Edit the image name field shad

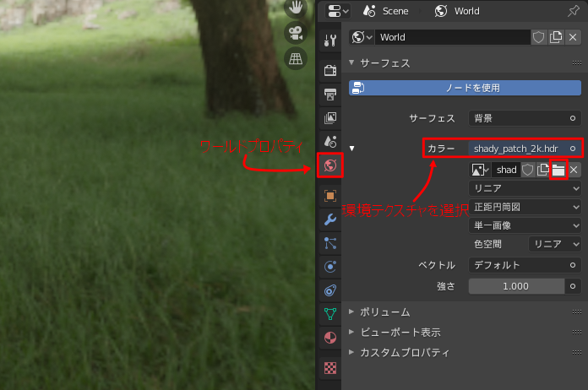point(506,170)
